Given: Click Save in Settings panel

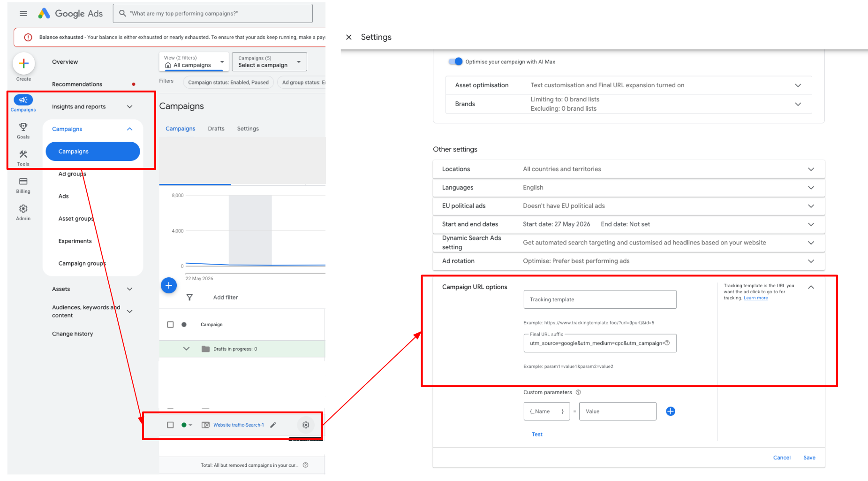Looking at the screenshot, I should (x=809, y=458).
